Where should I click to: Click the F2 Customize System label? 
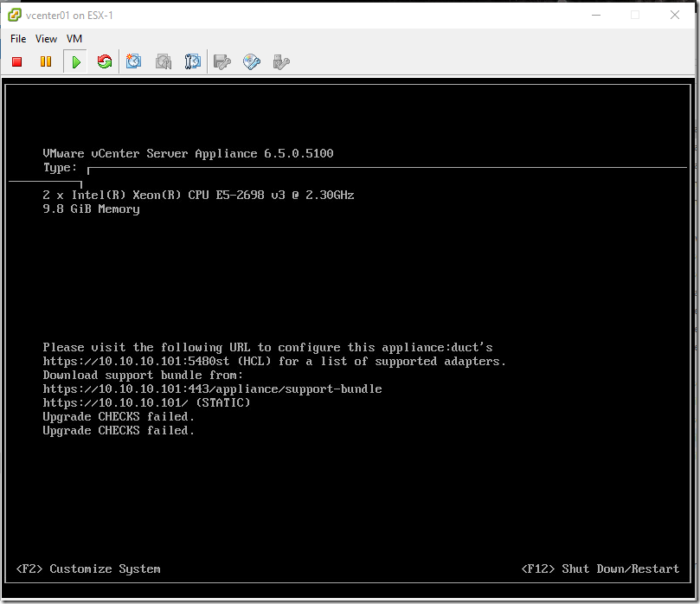(88, 569)
